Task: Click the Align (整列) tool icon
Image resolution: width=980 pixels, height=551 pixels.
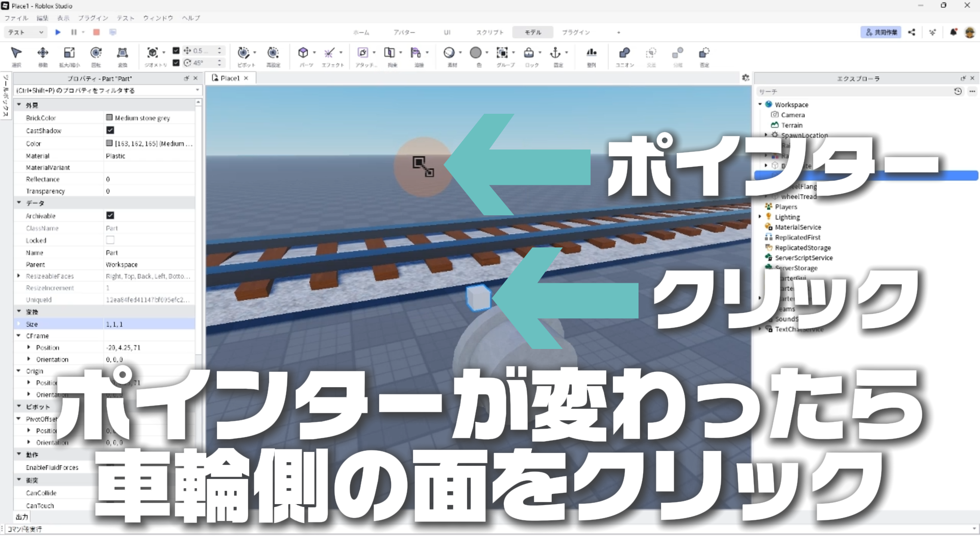Action: pyautogui.click(x=591, y=53)
